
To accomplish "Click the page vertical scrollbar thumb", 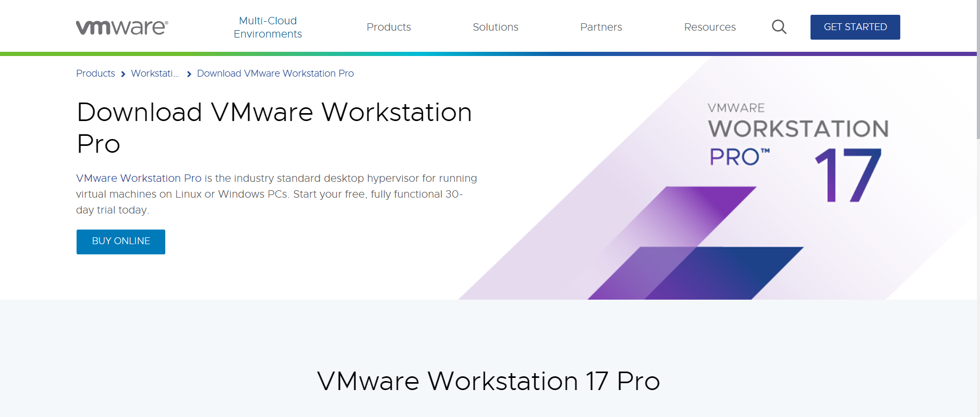I will pyautogui.click(x=978, y=69).
